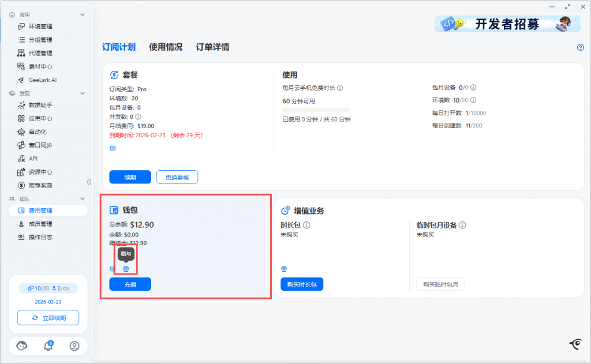This screenshot has width=591, height=364.
Task: Click the info icon beside 临时包月设备
Action: (462, 226)
